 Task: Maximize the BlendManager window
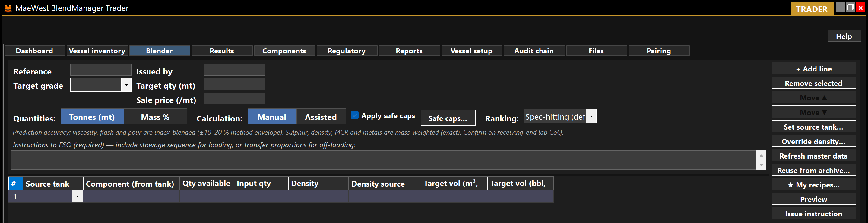(x=851, y=8)
